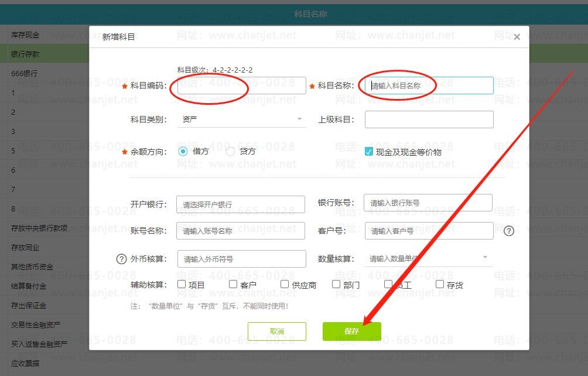The height and width of the screenshot is (376, 588).
Task: Select 结算备付金 row in list
Action: (x=45, y=286)
